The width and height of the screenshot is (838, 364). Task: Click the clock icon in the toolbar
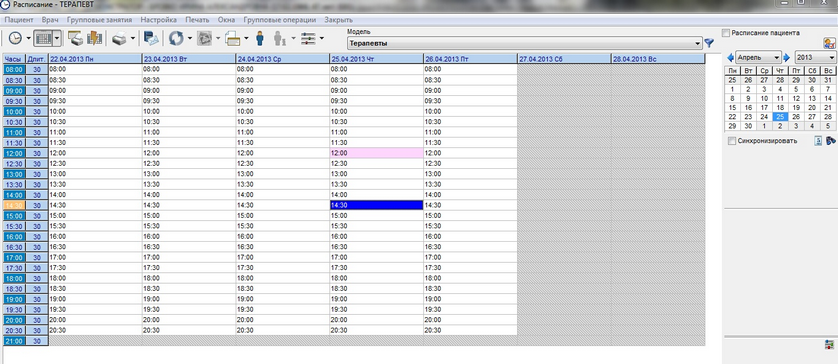click(15, 38)
